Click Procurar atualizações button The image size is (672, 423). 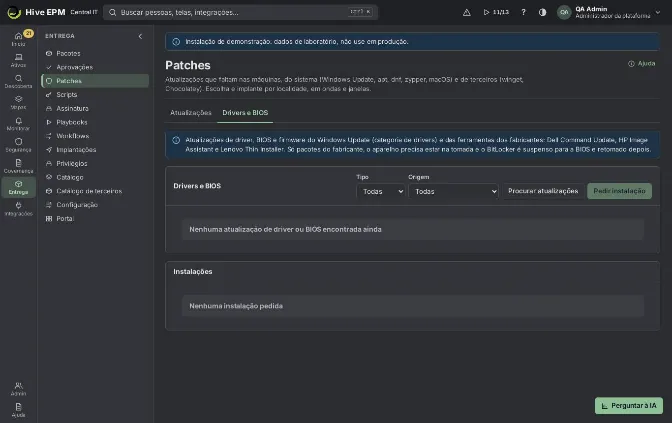click(543, 191)
